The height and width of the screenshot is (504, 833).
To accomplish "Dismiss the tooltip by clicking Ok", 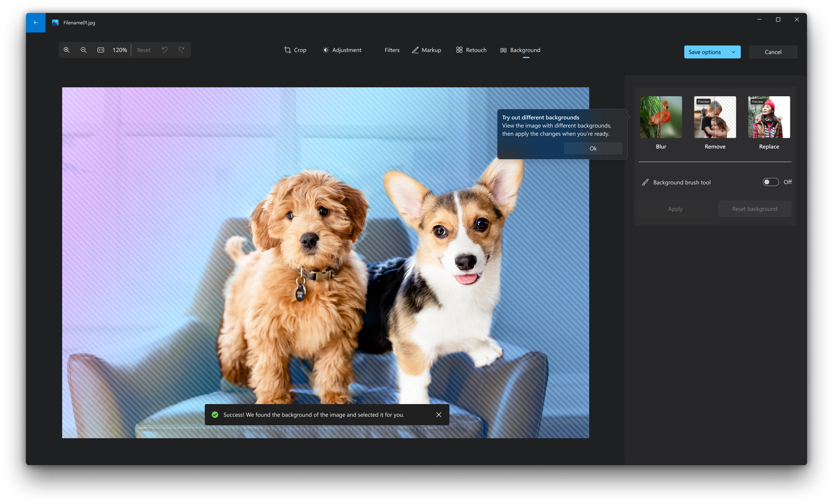I will [592, 148].
